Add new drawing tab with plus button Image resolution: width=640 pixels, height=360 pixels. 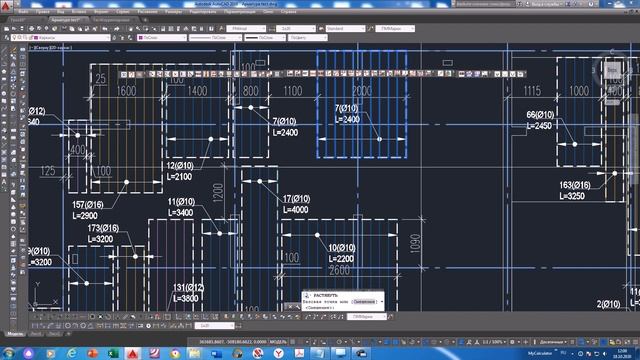click(145, 20)
